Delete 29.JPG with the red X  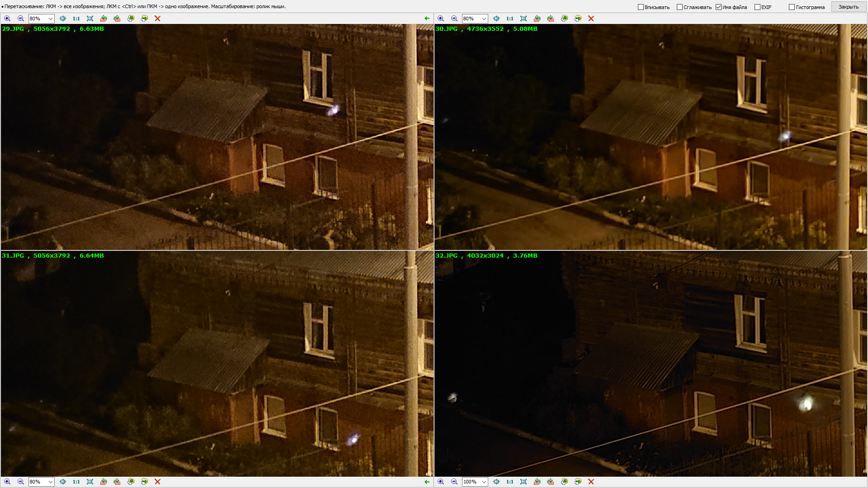coord(157,19)
